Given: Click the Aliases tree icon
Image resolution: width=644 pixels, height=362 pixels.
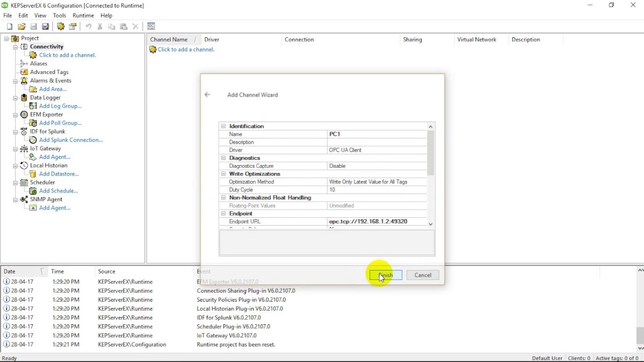Looking at the screenshot, I should (x=24, y=64).
